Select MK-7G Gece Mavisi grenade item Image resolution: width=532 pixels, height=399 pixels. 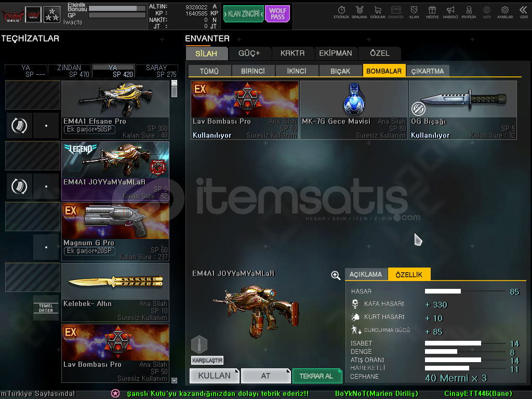pos(353,110)
